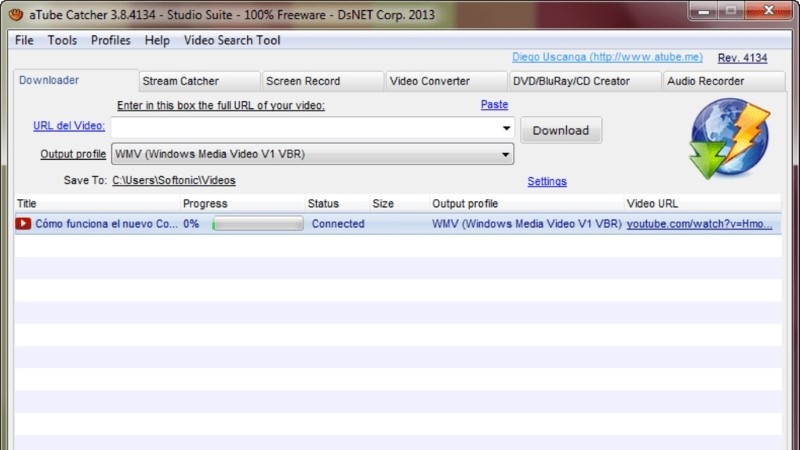Click the Paste link
Image resolution: width=800 pixels, height=450 pixels.
point(494,105)
